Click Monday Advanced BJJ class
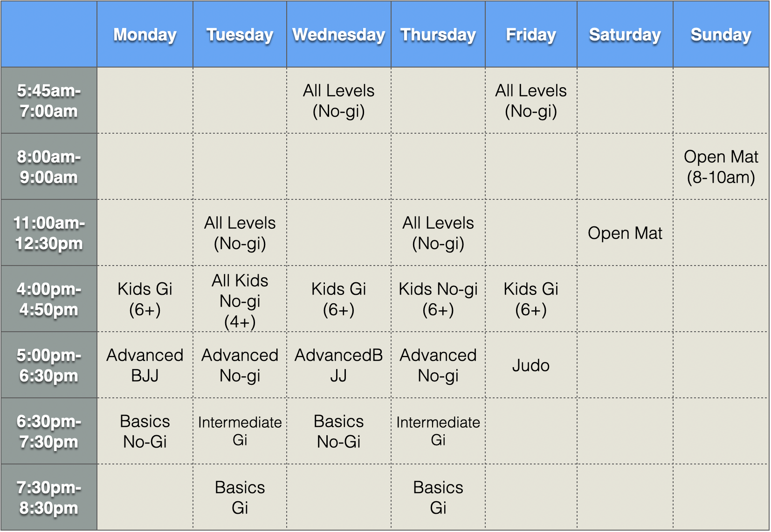Image resolution: width=771 pixels, height=532 pixels. (x=145, y=365)
